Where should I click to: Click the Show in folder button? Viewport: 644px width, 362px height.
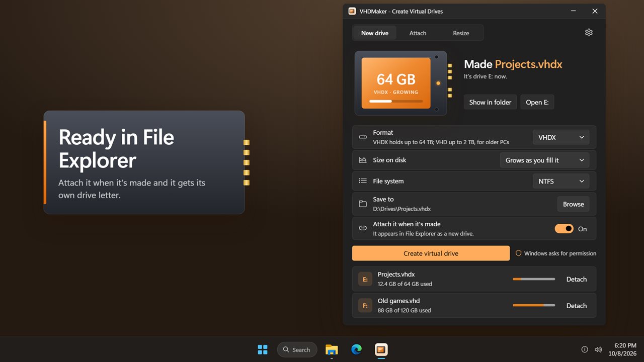click(x=490, y=102)
